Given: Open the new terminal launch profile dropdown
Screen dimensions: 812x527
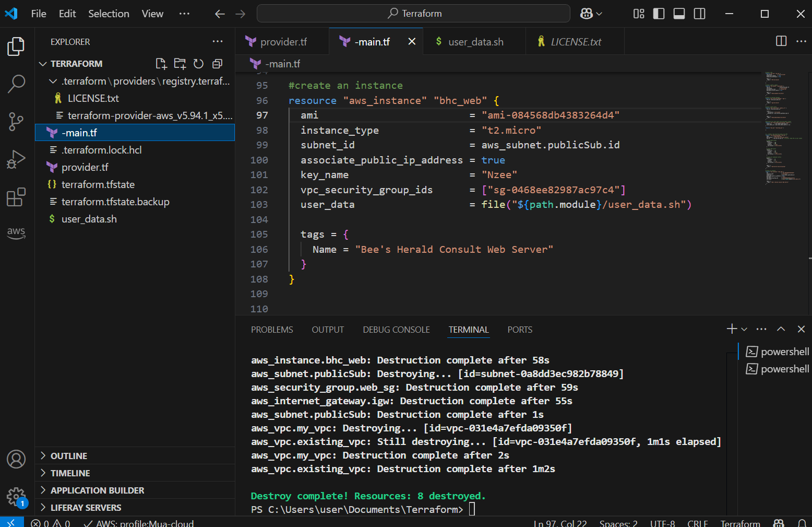Looking at the screenshot, I should pos(744,329).
